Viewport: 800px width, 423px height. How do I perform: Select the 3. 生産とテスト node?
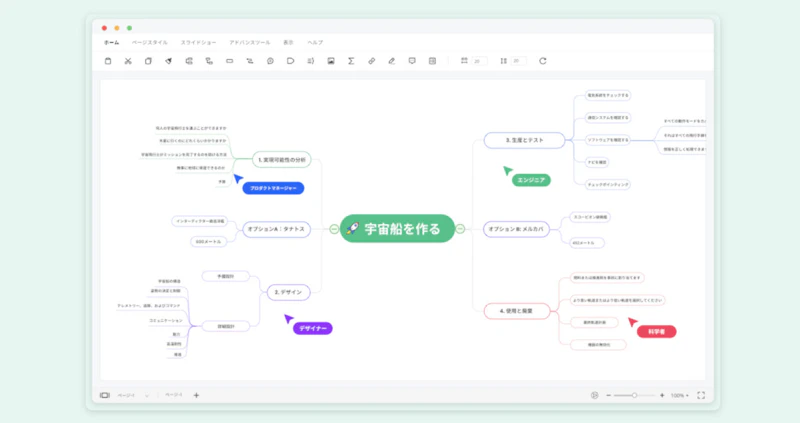point(524,140)
